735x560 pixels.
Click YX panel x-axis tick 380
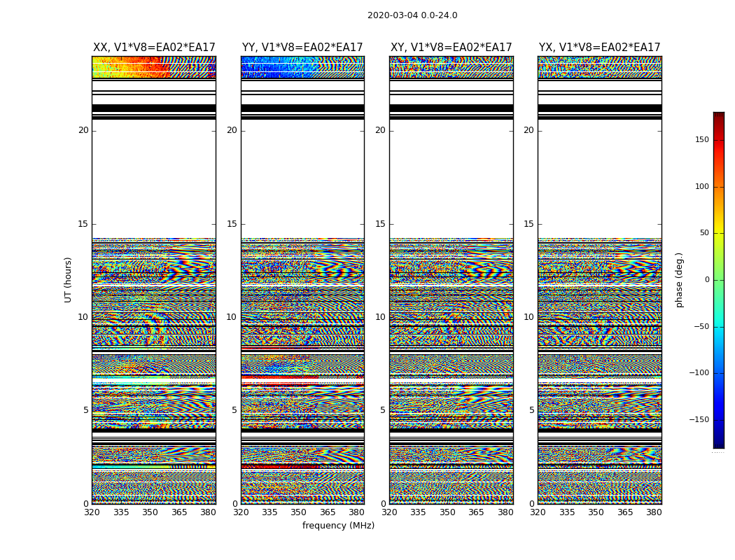coord(654,512)
